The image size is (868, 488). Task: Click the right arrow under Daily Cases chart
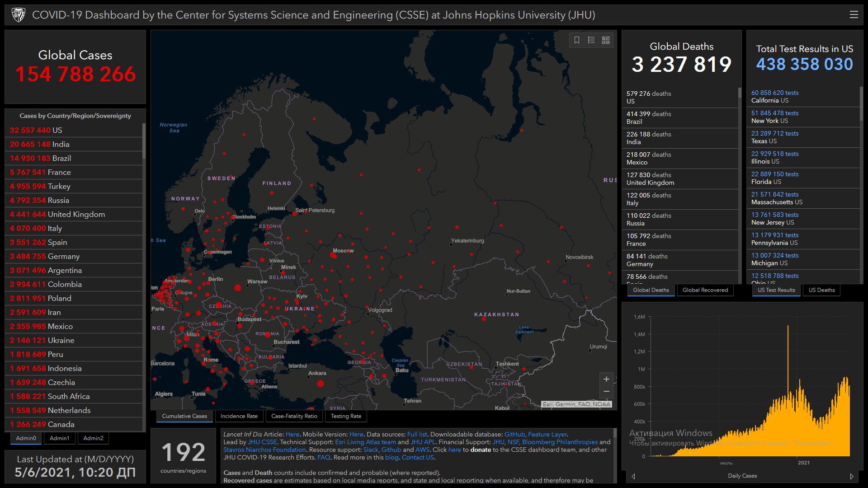pyautogui.click(x=852, y=476)
